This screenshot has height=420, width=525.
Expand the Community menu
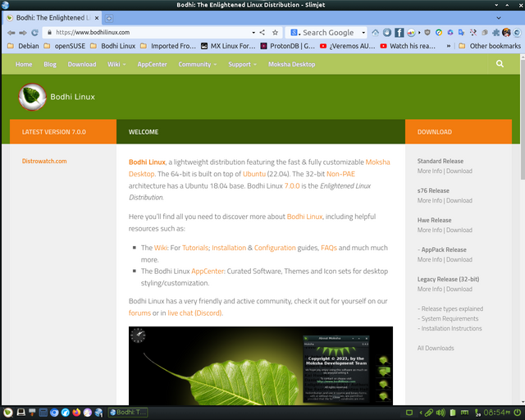pyautogui.click(x=197, y=64)
